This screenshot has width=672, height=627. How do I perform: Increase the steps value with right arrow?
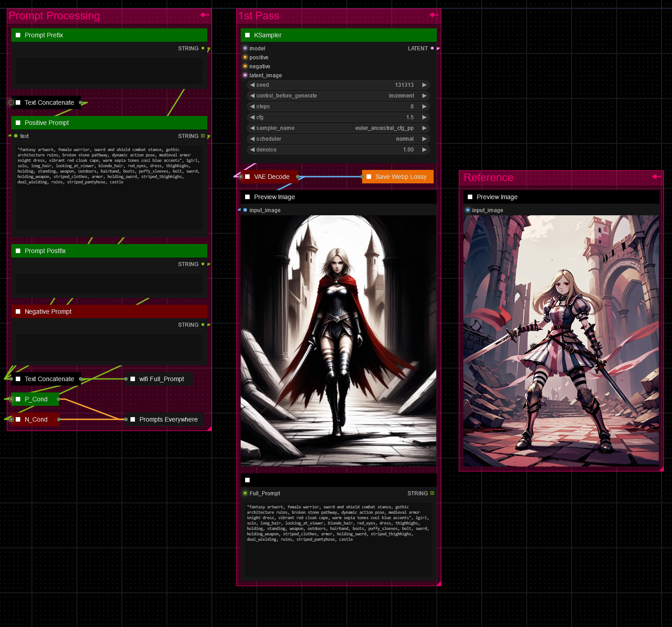(424, 107)
